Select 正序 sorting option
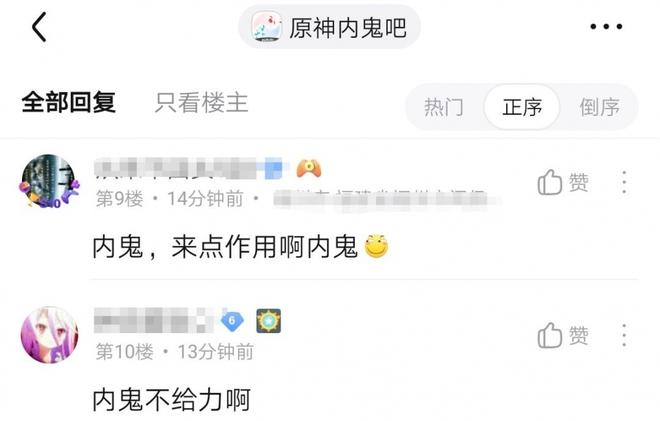Viewport: 660px width, 421px height. click(522, 107)
